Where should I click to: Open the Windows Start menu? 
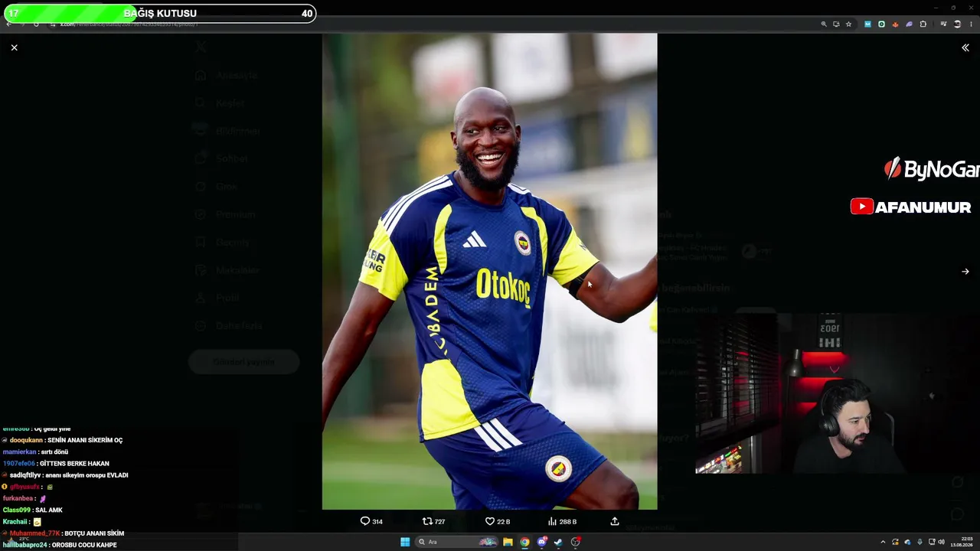405,542
